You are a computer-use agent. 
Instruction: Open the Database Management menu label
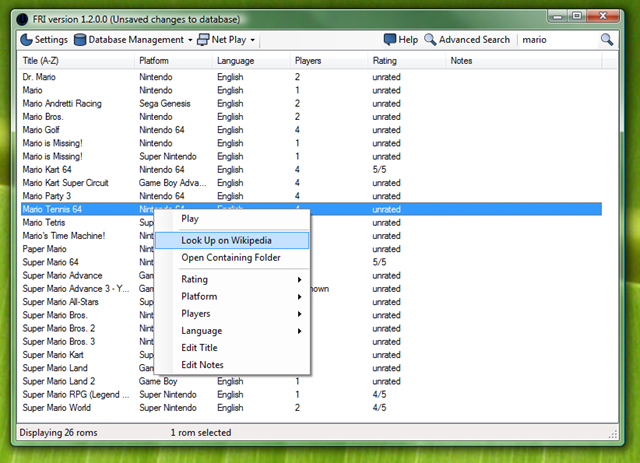point(136,40)
